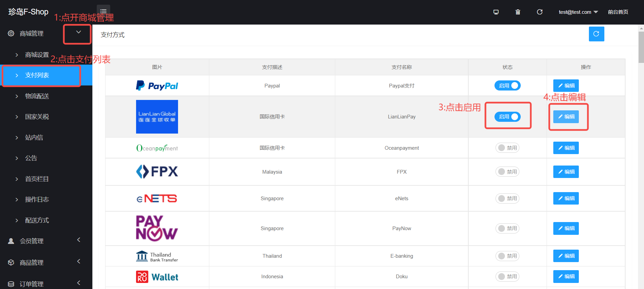The width and height of the screenshot is (644, 289).
Task: Click the PayPal logo image
Action: (x=157, y=86)
